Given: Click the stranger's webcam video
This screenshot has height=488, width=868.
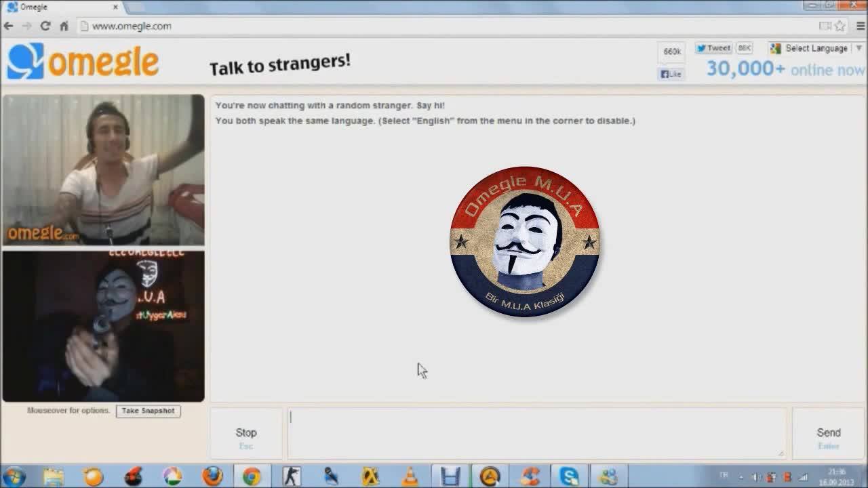Looking at the screenshot, I should point(103,169).
